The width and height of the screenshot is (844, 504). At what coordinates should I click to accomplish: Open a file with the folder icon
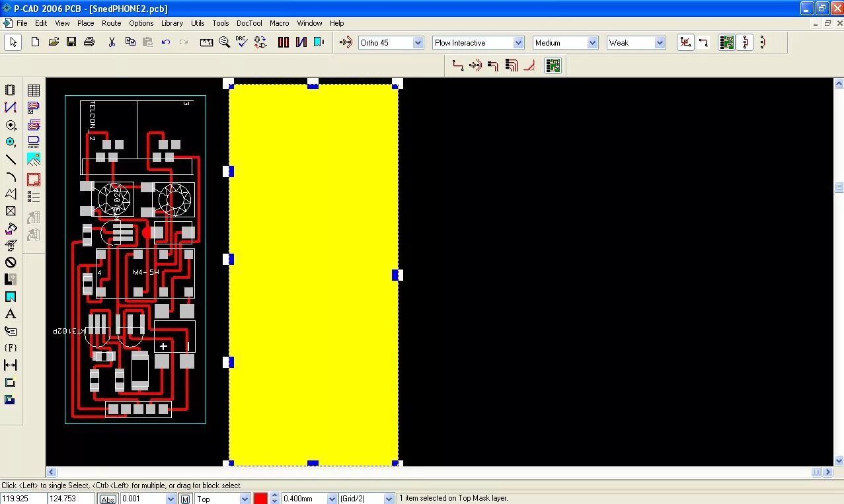54,42
